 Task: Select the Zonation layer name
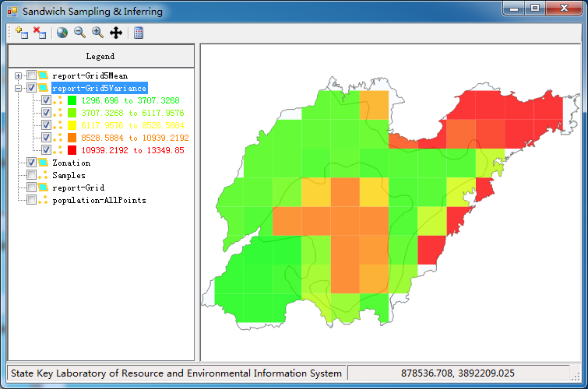[x=71, y=163]
